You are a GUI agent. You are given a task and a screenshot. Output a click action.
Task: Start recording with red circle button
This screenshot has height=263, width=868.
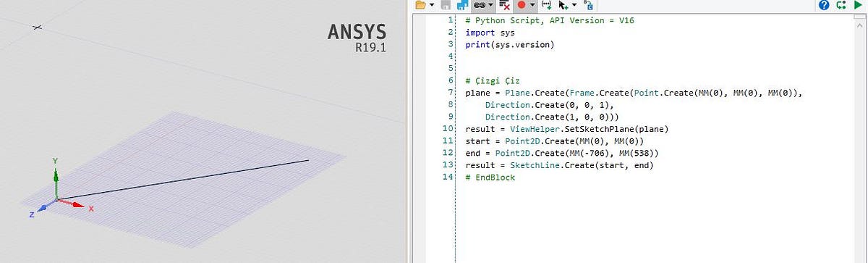tap(521, 4)
